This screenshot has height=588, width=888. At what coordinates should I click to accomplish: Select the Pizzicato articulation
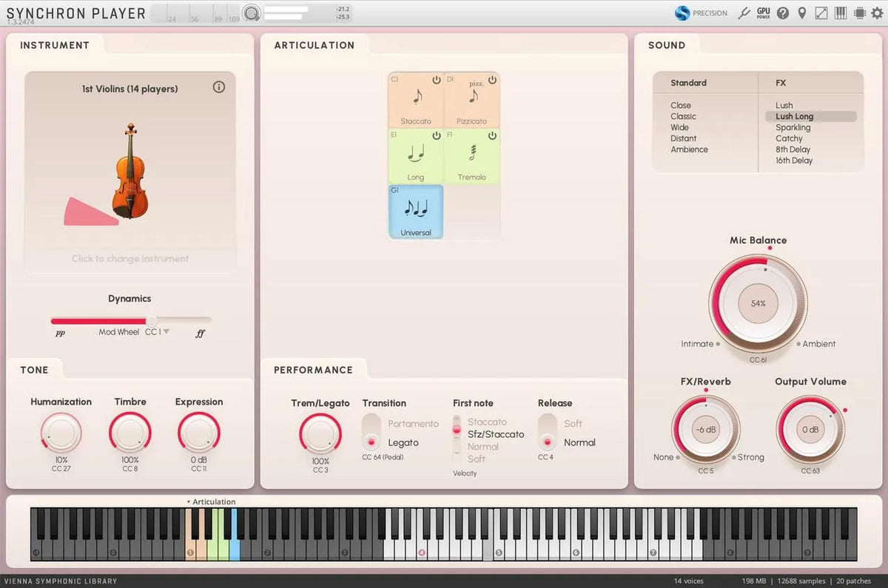tap(472, 100)
